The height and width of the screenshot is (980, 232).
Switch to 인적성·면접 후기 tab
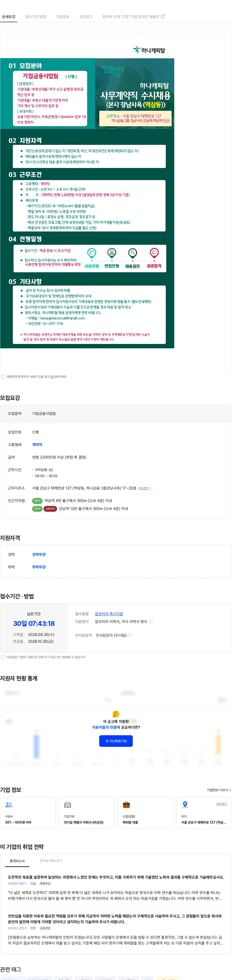point(51,861)
